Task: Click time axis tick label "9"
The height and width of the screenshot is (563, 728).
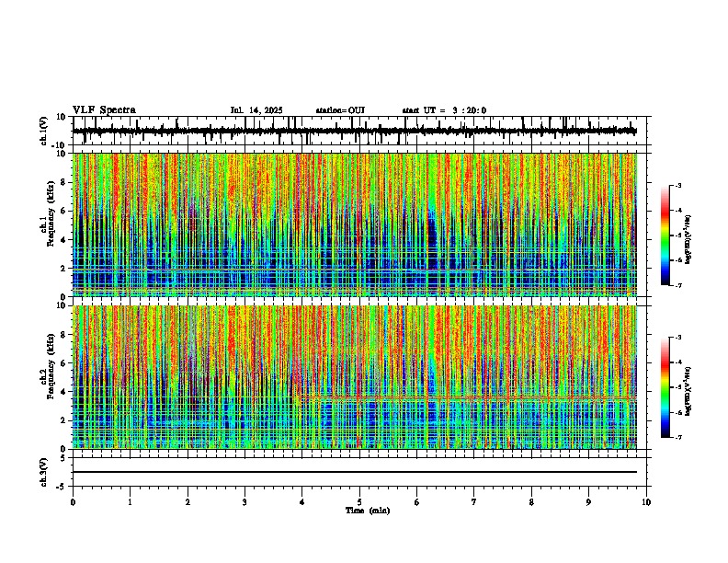Action: [588, 502]
